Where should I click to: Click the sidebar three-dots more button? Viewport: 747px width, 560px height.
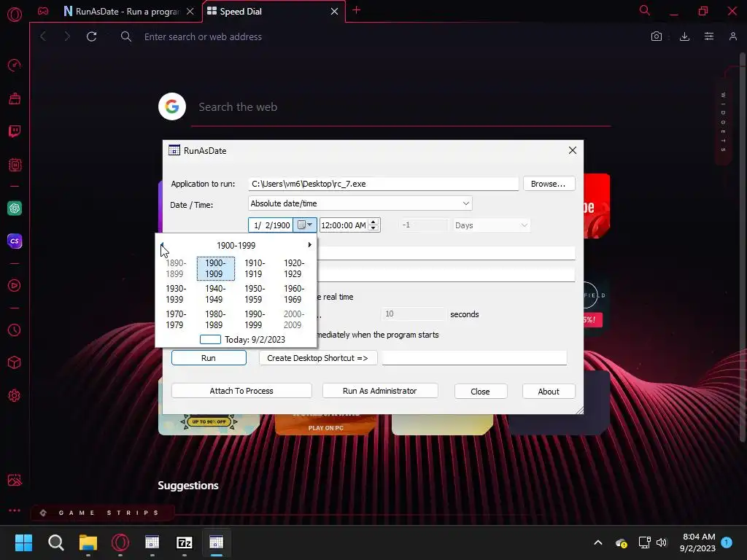15,510
